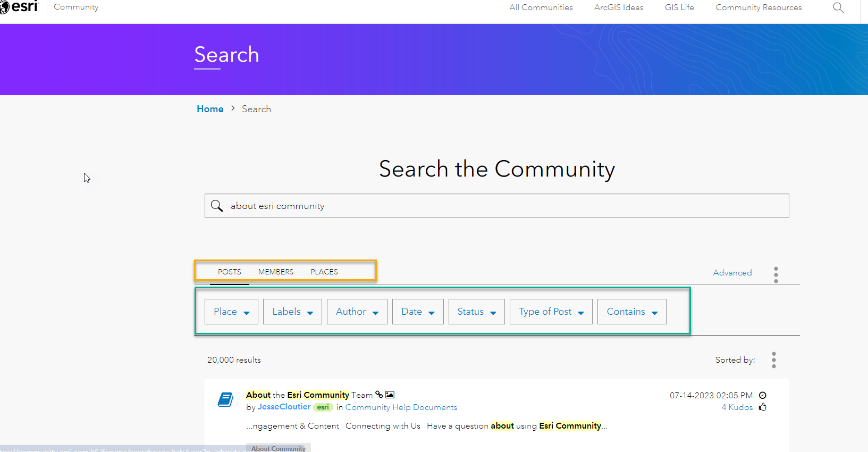Expand the Place filter dropdown
The image size is (868, 452).
pos(231,312)
